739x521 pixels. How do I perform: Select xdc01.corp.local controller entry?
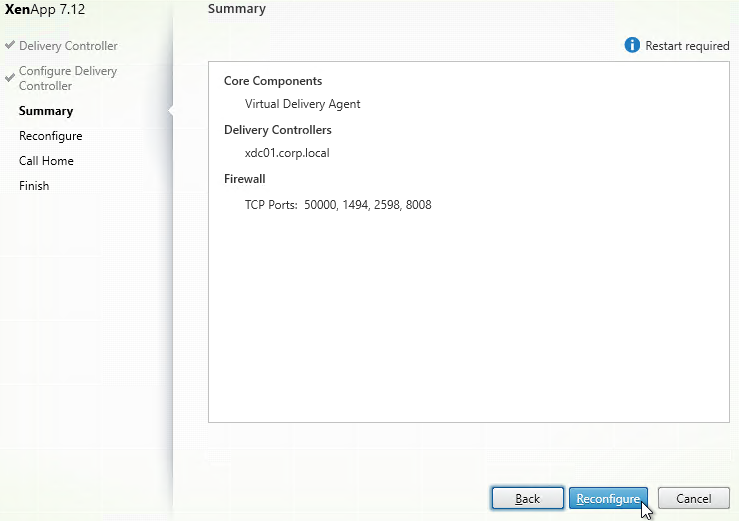pos(287,153)
